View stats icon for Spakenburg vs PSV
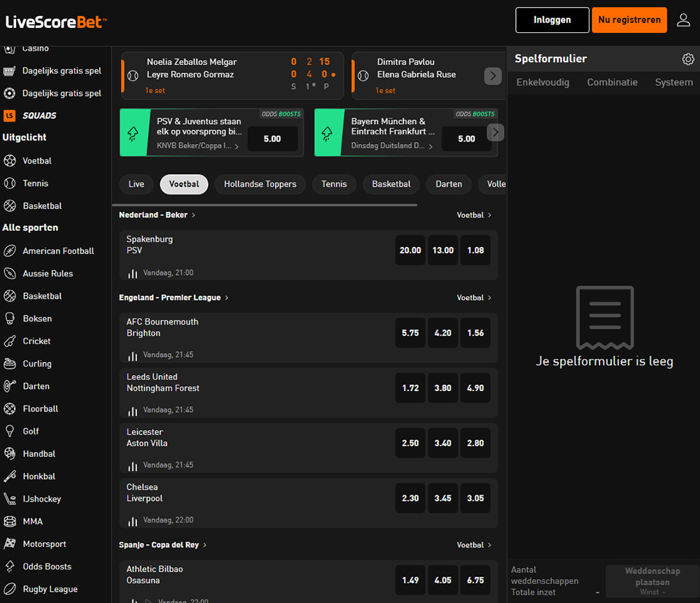Image resolution: width=700 pixels, height=603 pixels. pyautogui.click(x=132, y=274)
